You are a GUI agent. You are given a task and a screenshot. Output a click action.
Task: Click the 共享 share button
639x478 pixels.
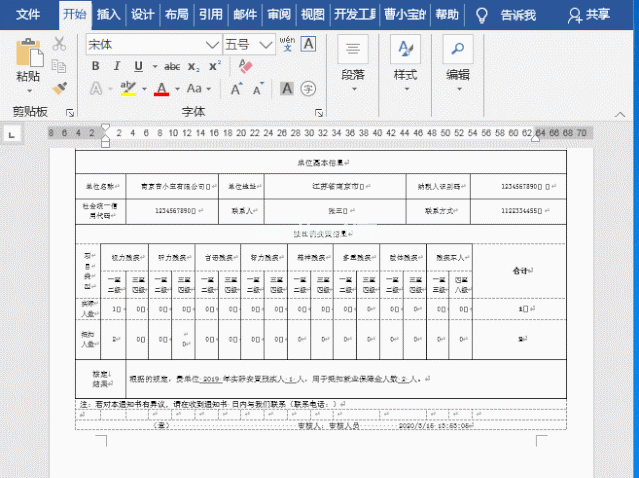point(589,15)
